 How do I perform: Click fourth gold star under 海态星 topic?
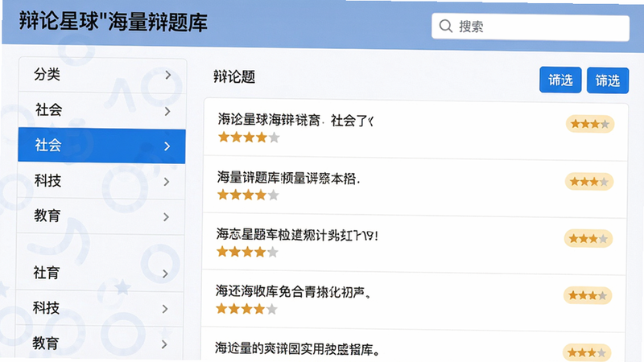tap(259, 252)
